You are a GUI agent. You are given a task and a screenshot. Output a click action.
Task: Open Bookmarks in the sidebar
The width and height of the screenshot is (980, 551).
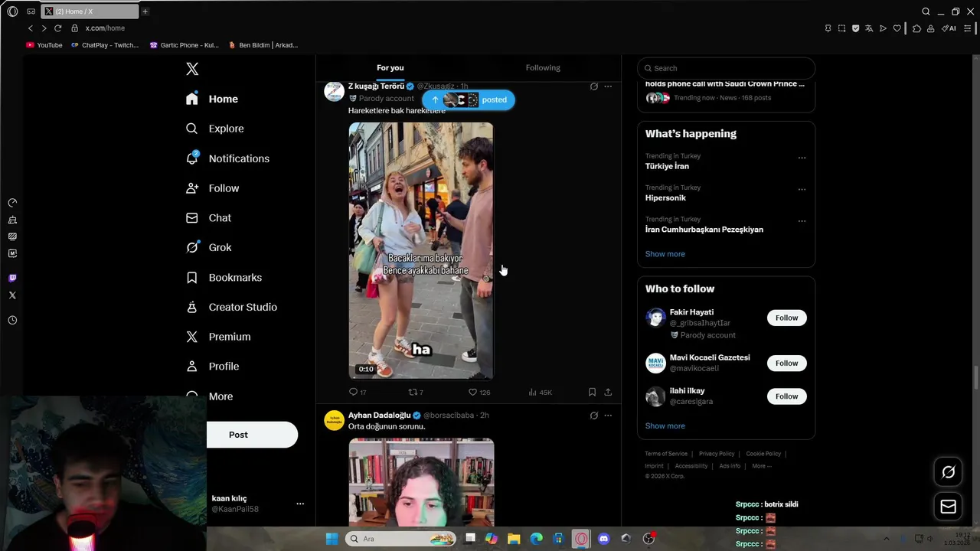[224, 277]
